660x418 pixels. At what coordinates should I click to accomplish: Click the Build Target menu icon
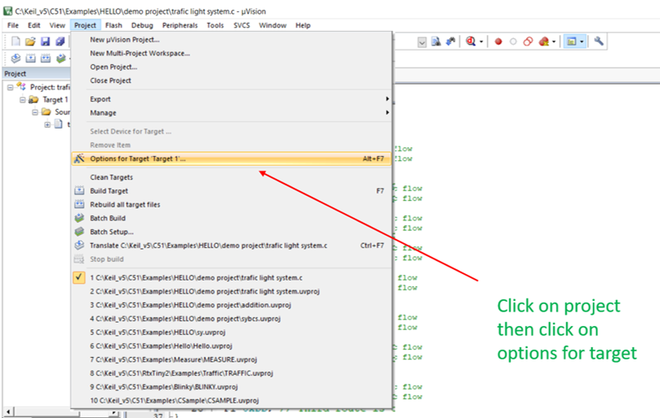point(79,191)
